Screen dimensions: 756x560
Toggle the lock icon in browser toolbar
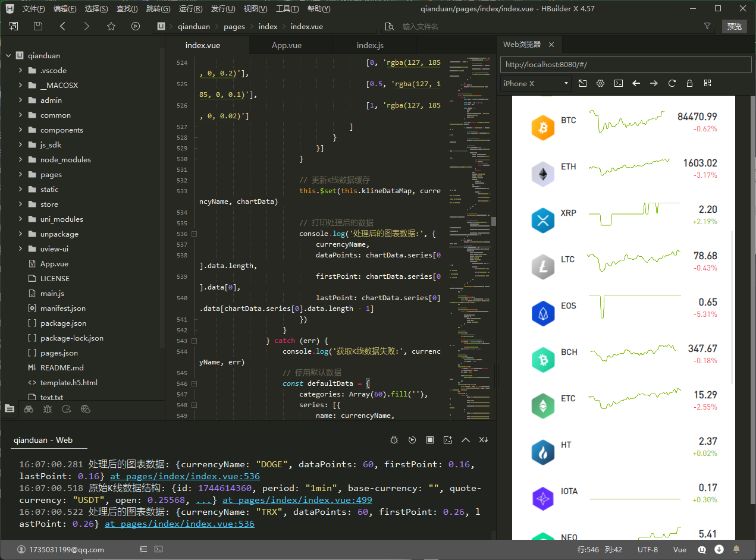(689, 83)
